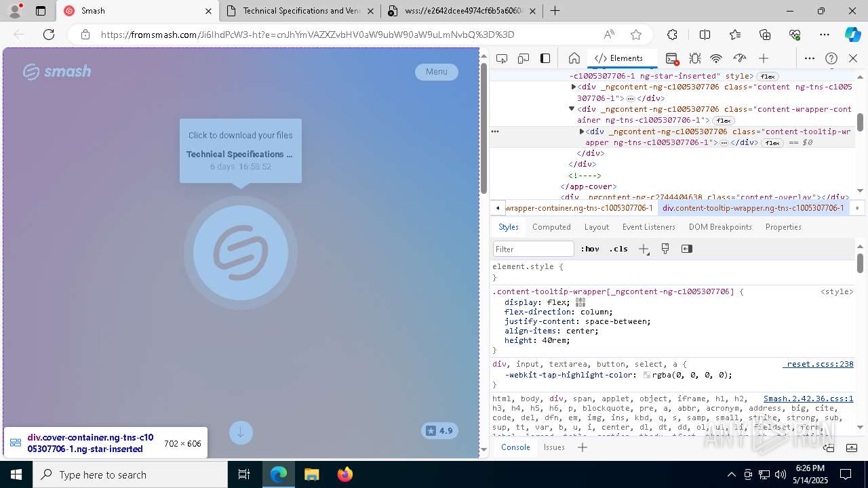Toggle .cls class editor

click(618, 249)
